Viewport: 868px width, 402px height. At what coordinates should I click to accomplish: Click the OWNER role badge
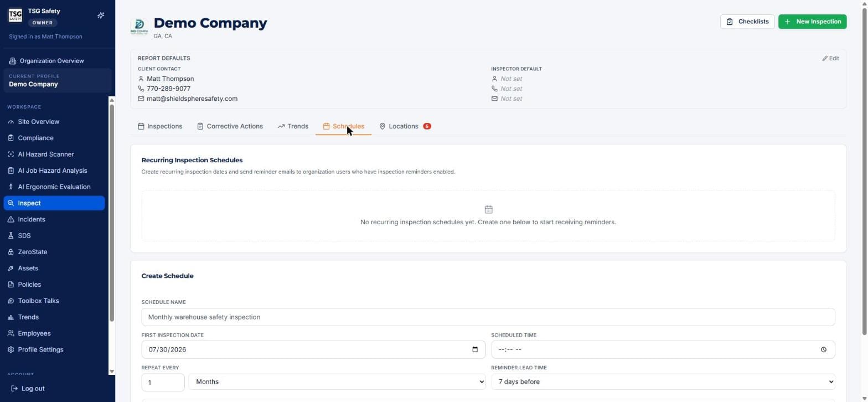click(x=43, y=23)
